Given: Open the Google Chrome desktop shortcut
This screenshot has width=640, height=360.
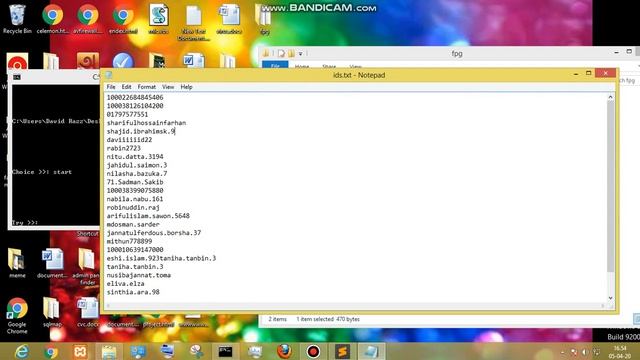Looking at the screenshot, I should pos(17,316).
